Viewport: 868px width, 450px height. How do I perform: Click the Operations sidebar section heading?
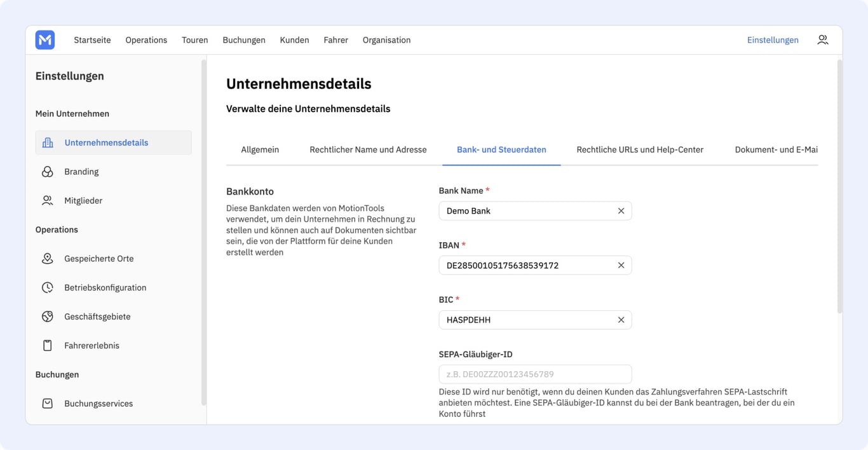(57, 229)
